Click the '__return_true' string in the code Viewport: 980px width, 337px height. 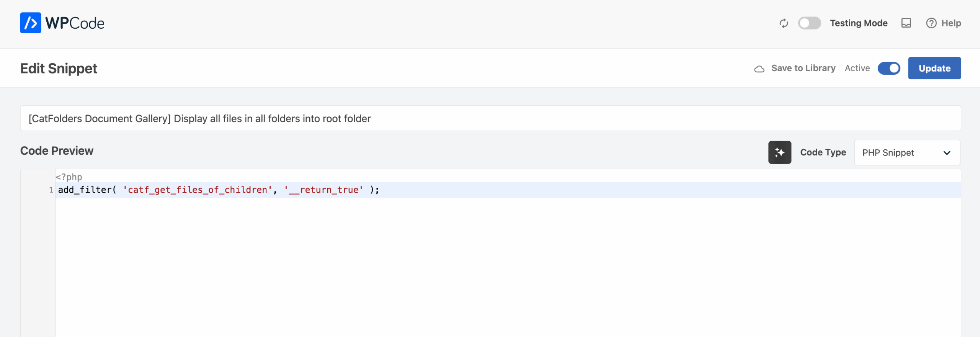[323, 190]
